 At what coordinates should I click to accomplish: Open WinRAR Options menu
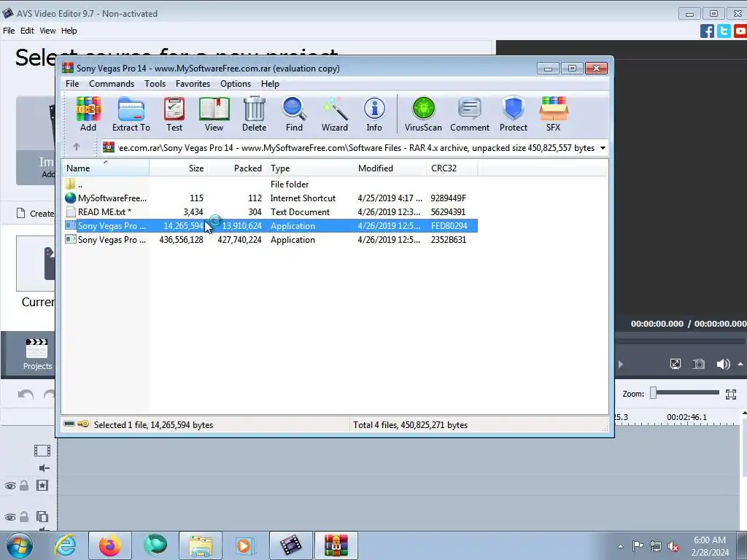tap(236, 84)
